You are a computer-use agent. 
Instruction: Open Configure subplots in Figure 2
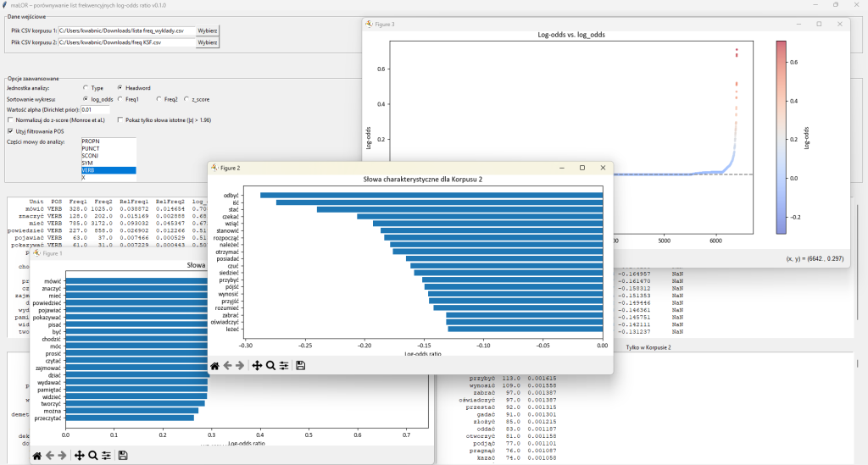click(284, 365)
